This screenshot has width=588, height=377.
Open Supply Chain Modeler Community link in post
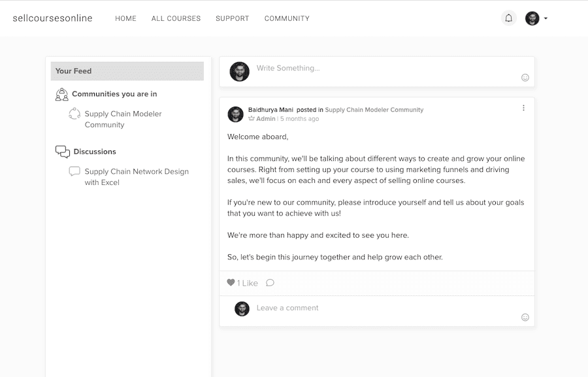point(374,110)
